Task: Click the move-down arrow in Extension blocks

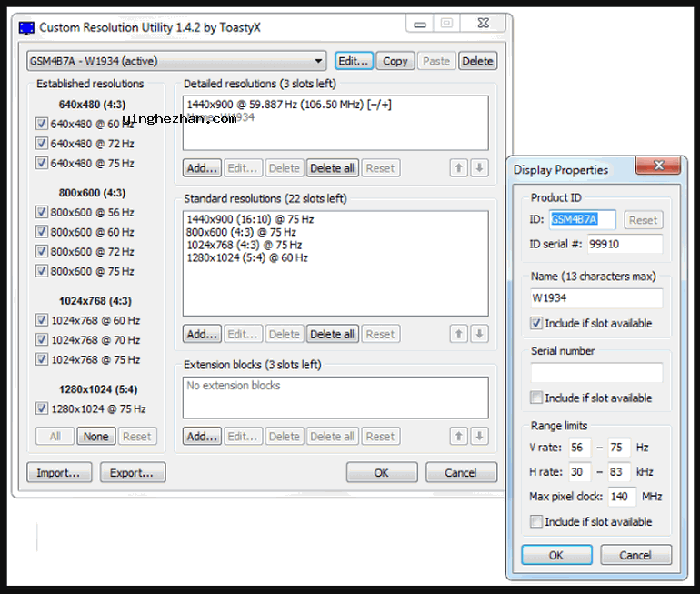Action: [x=479, y=437]
